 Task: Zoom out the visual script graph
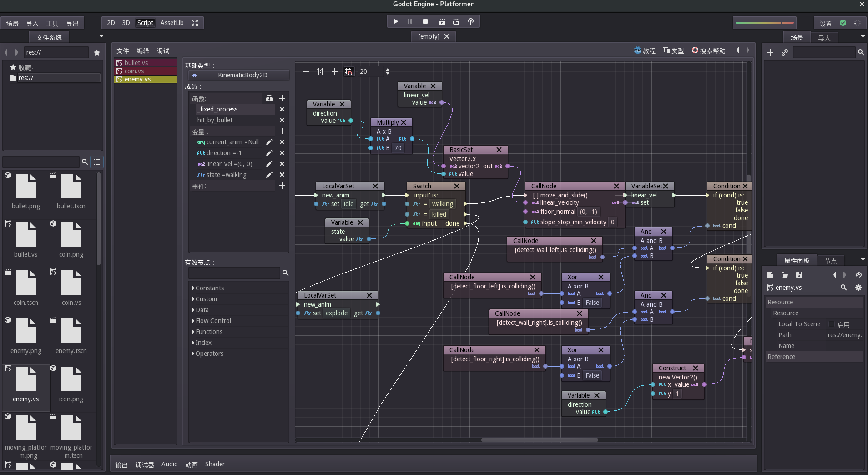click(306, 71)
